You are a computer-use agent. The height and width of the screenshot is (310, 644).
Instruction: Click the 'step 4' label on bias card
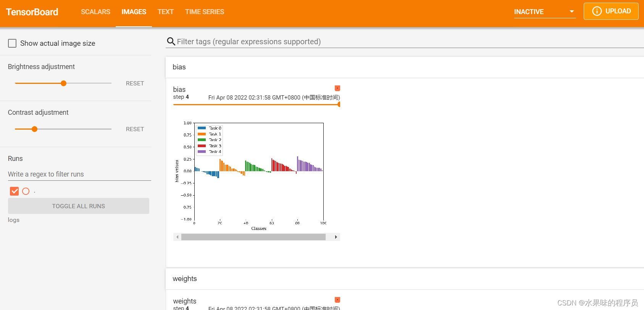coord(181,97)
